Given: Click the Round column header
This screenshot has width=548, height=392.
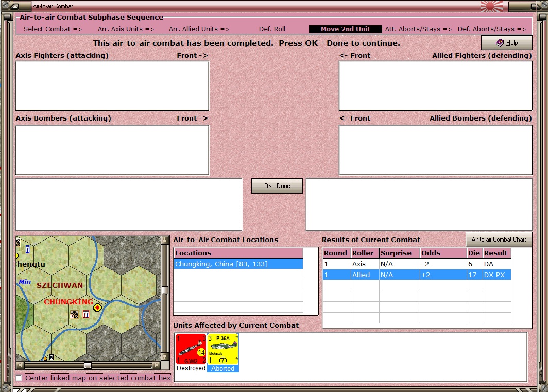Looking at the screenshot, I should 336,253.
